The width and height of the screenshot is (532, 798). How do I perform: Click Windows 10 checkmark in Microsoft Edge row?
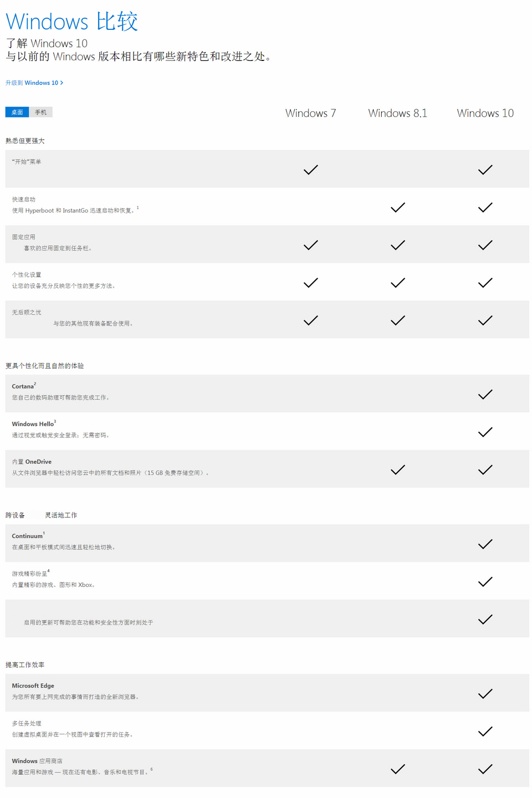click(x=485, y=694)
